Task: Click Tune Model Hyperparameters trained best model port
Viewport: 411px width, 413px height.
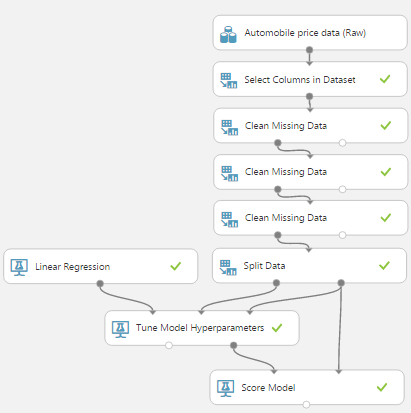Action: click(234, 345)
